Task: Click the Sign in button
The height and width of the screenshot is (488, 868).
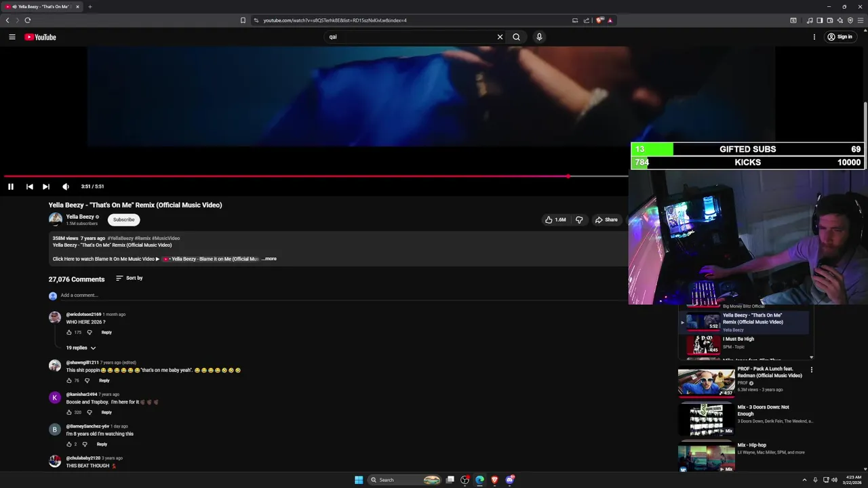Action: pyautogui.click(x=840, y=37)
